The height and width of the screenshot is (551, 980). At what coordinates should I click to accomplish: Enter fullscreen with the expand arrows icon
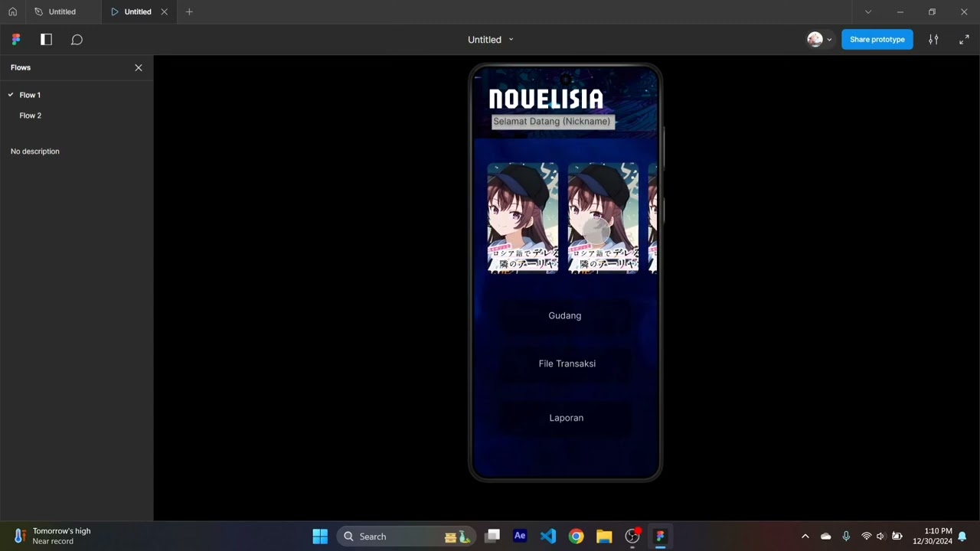pos(964,39)
